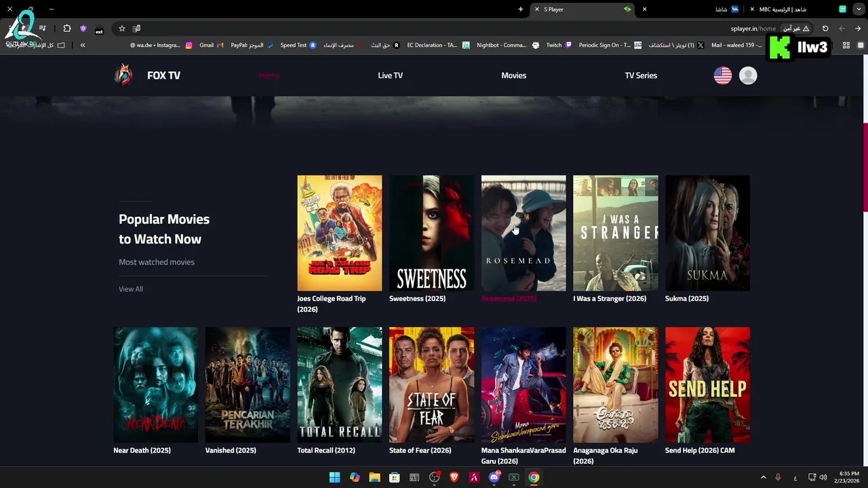Show hidden system tray icons chevron
868x488 pixels.
point(763,477)
